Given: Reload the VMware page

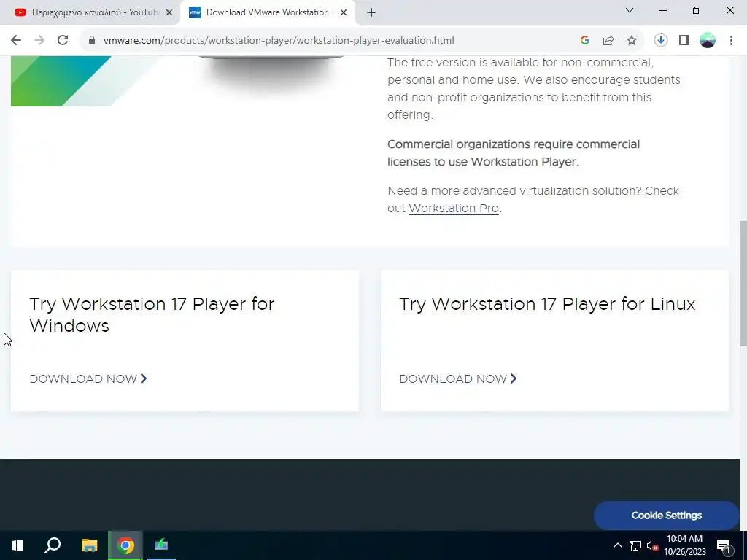Looking at the screenshot, I should (x=63, y=41).
